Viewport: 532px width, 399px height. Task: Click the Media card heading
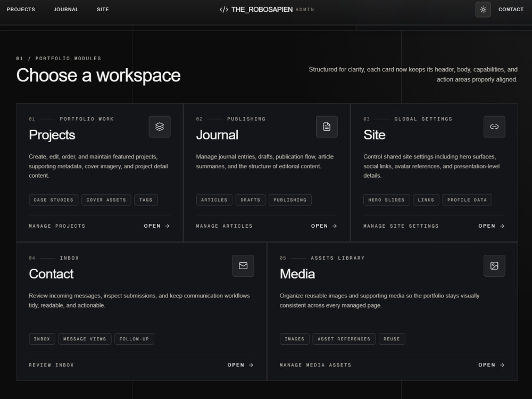coord(297,274)
